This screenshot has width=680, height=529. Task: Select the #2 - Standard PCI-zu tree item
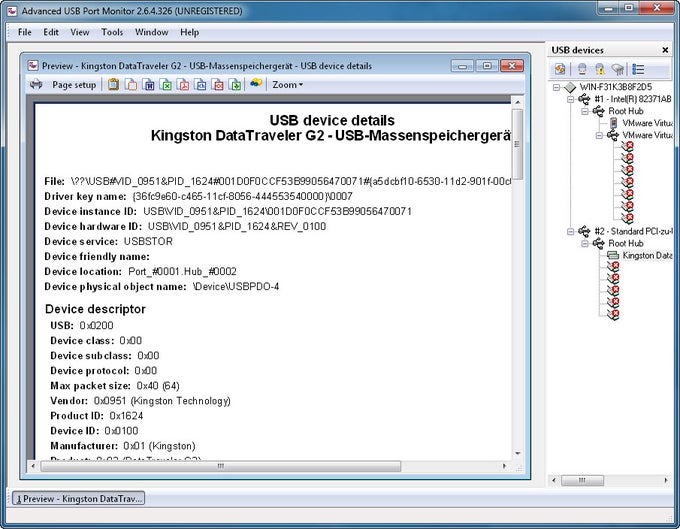[x=633, y=231]
